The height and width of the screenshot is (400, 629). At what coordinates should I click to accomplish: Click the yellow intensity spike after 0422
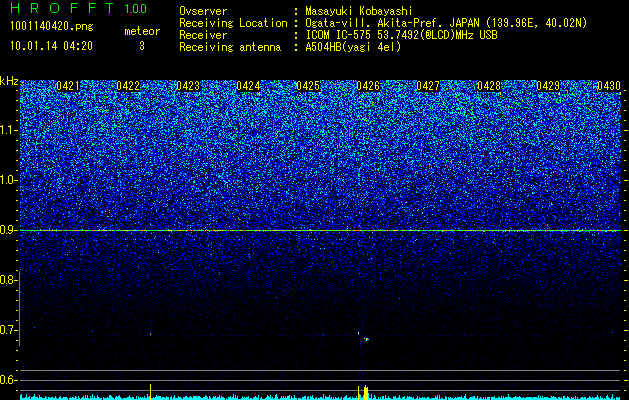click(x=150, y=392)
